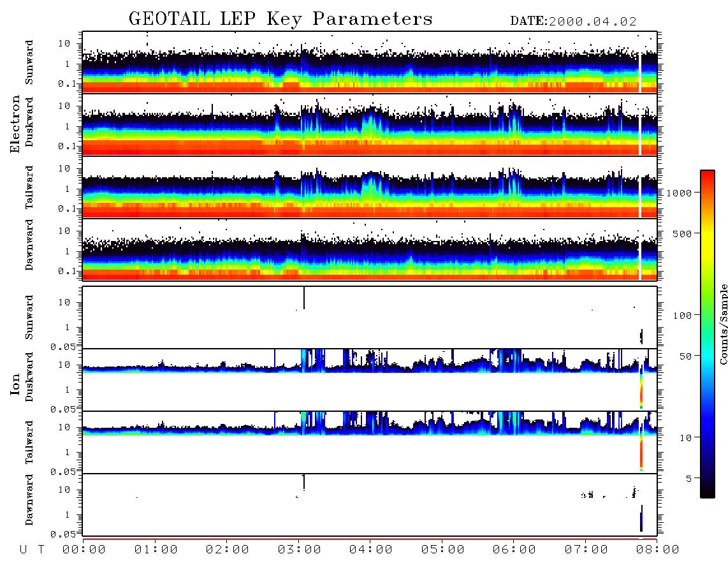
Task: Click the Ion Duskward panel label
Action: click(29, 377)
